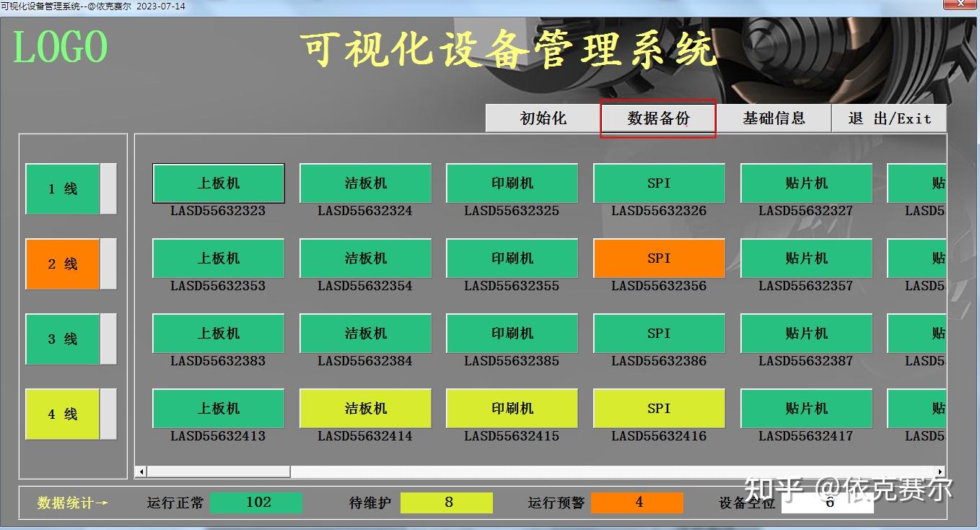Viewport: 980px width, 530px height.
Task: Select the 3线 production line button
Action: 62,339
